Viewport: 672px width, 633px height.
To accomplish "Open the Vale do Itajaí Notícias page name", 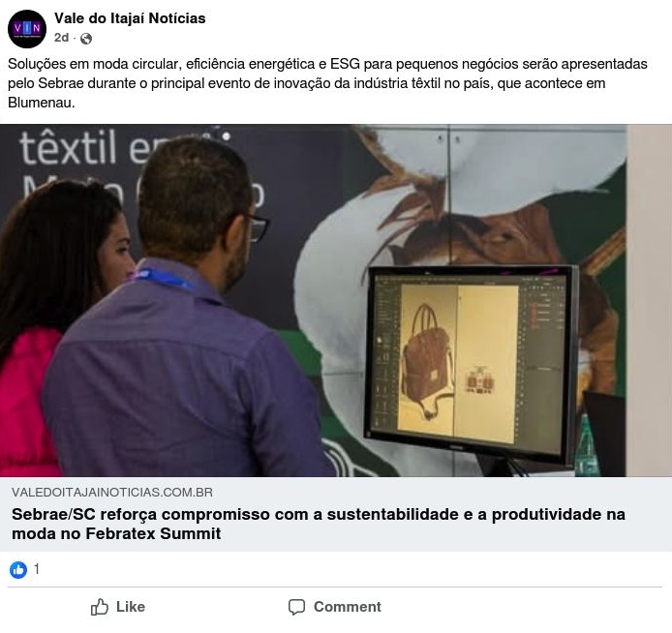I will (x=130, y=18).
